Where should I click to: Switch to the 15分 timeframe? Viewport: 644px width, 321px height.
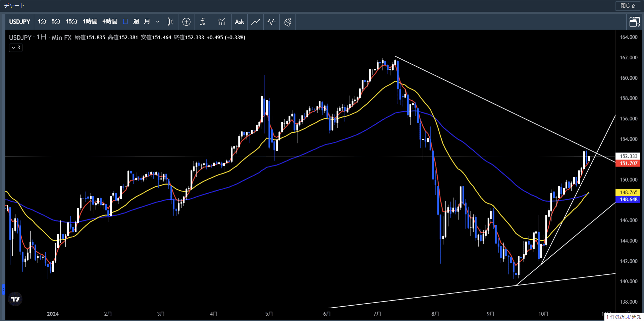[x=71, y=22]
